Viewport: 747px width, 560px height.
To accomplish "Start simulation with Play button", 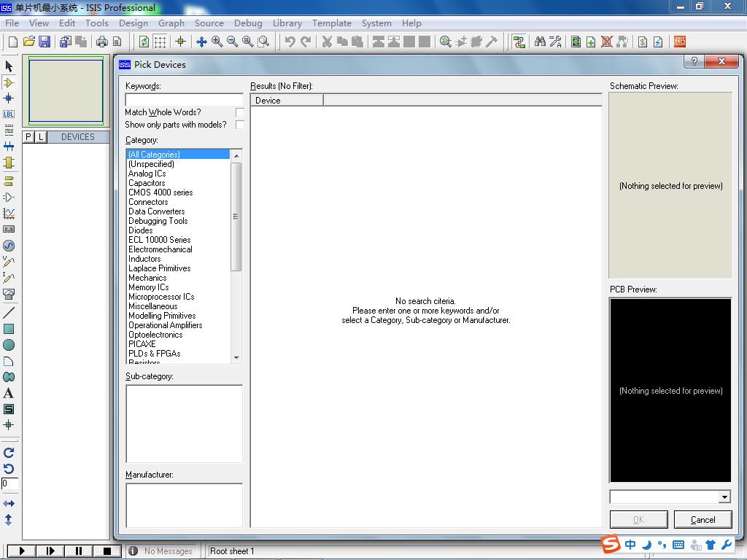I will [21, 551].
